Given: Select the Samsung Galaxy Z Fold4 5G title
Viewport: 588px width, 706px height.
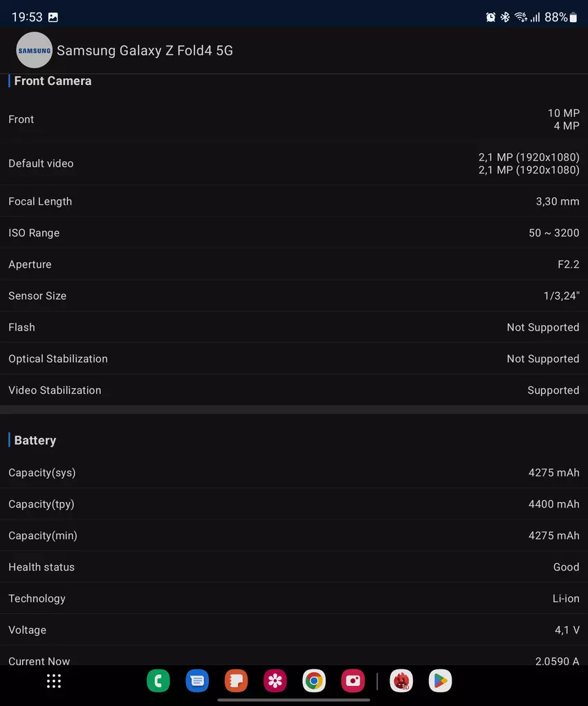Looking at the screenshot, I should point(145,50).
